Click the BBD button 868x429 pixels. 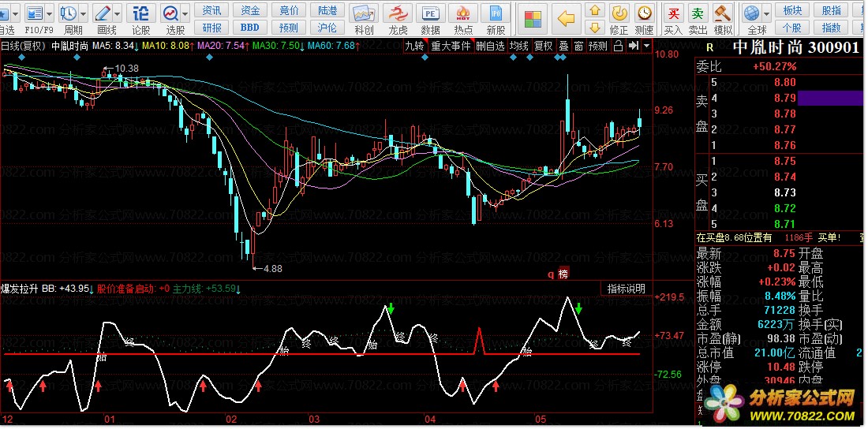pos(250,27)
